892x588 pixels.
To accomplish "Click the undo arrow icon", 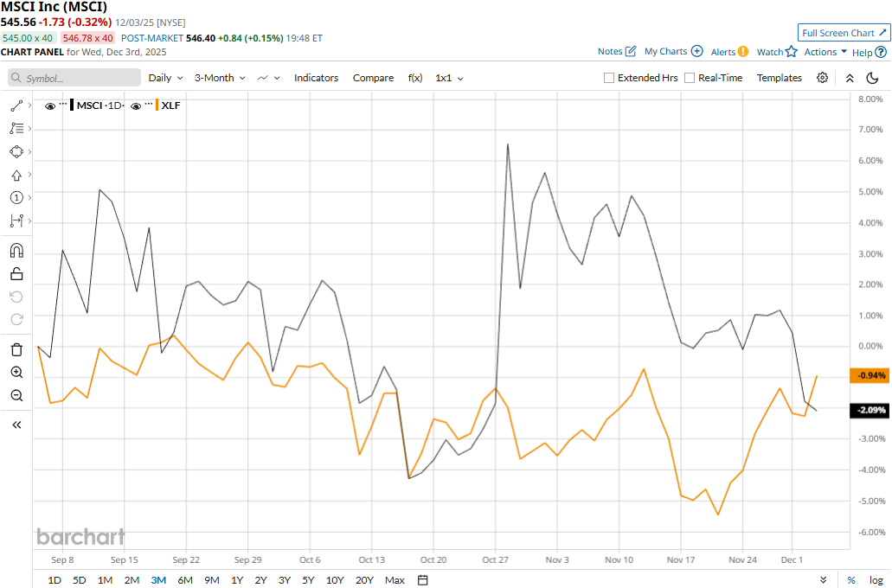I will [16, 297].
